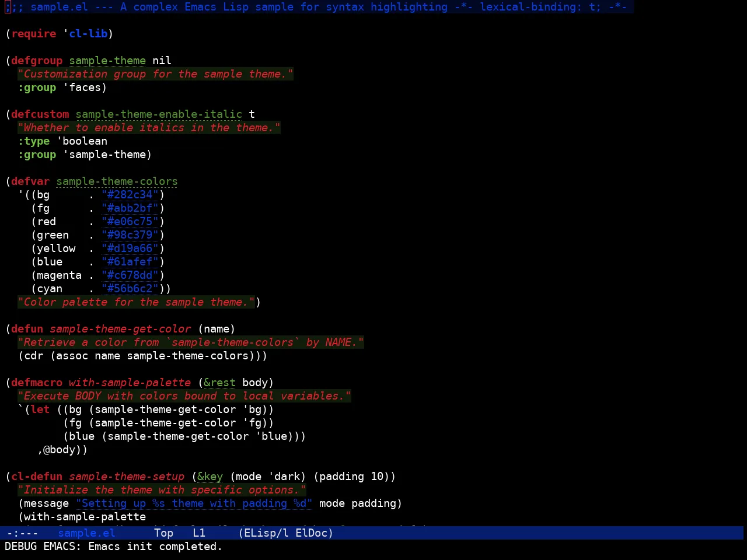This screenshot has width=747, height=560.
Task: Click the yellow key in the color alist
Action: pyautogui.click(x=56, y=248)
